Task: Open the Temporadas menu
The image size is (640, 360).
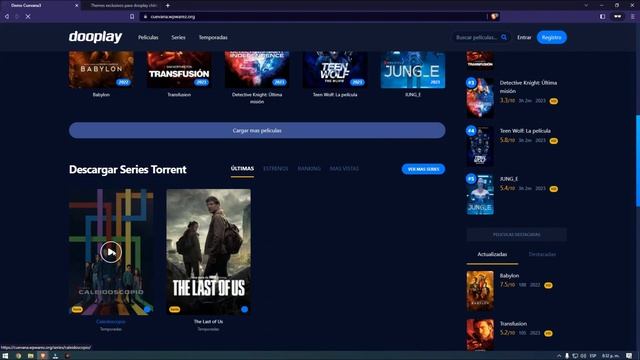Action: click(x=213, y=37)
